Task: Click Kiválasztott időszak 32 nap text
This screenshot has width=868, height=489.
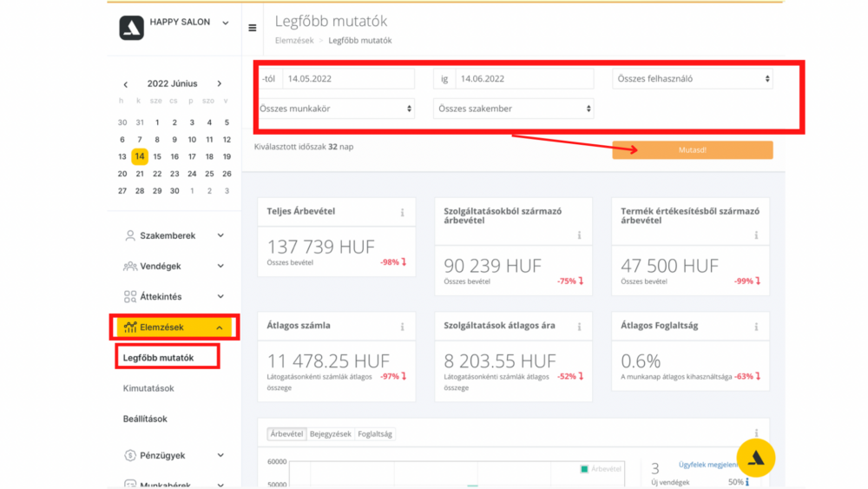Action: tap(304, 147)
